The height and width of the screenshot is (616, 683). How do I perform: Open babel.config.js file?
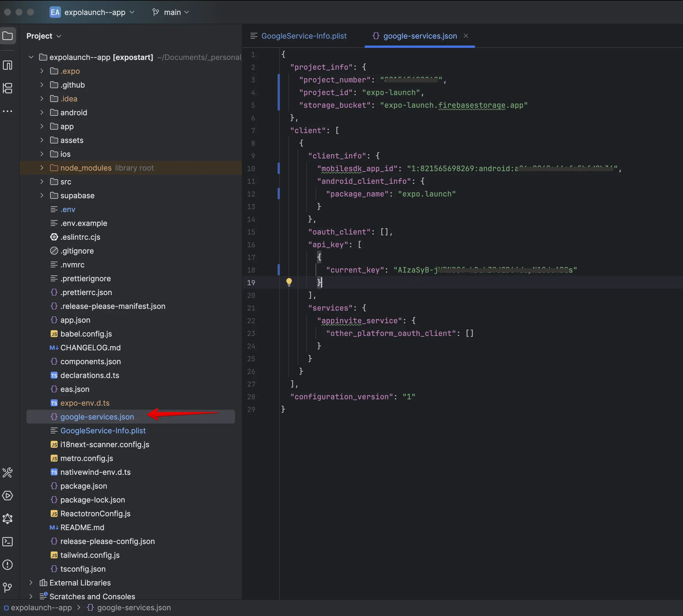(x=86, y=334)
